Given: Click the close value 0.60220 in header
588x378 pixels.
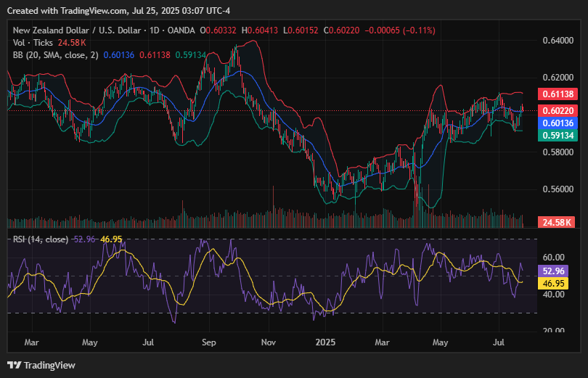Looking at the screenshot, I should (x=344, y=30).
